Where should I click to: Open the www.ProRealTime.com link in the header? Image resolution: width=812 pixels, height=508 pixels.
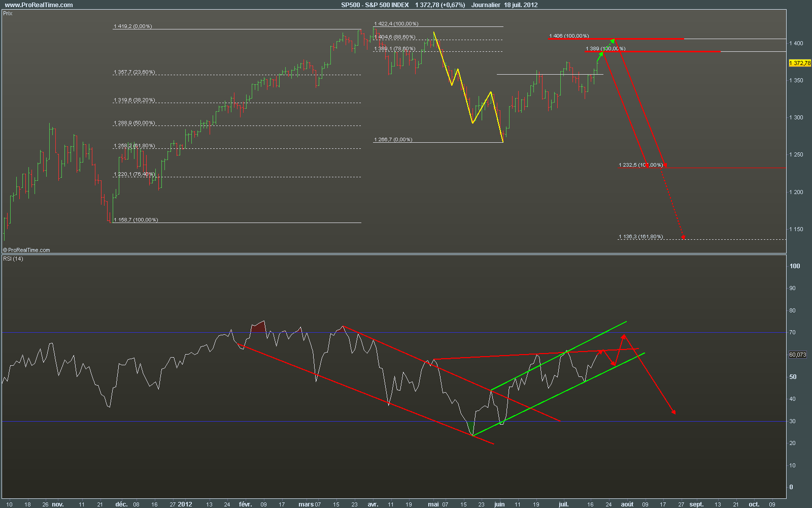pyautogui.click(x=39, y=5)
